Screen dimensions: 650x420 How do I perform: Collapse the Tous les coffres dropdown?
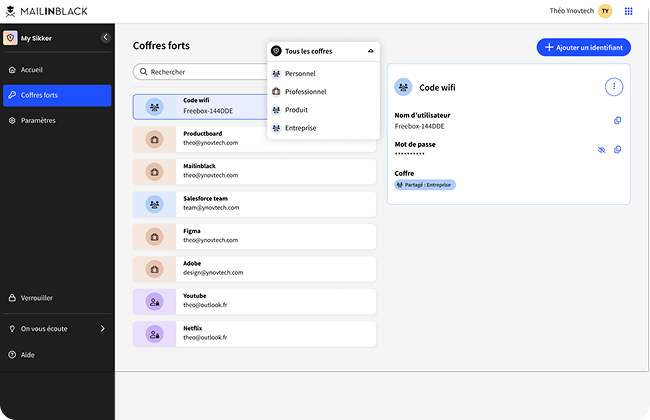click(x=371, y=51)
